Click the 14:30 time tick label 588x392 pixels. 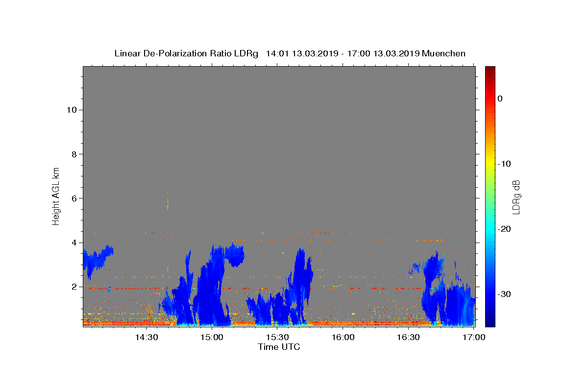tap(146, 337)
